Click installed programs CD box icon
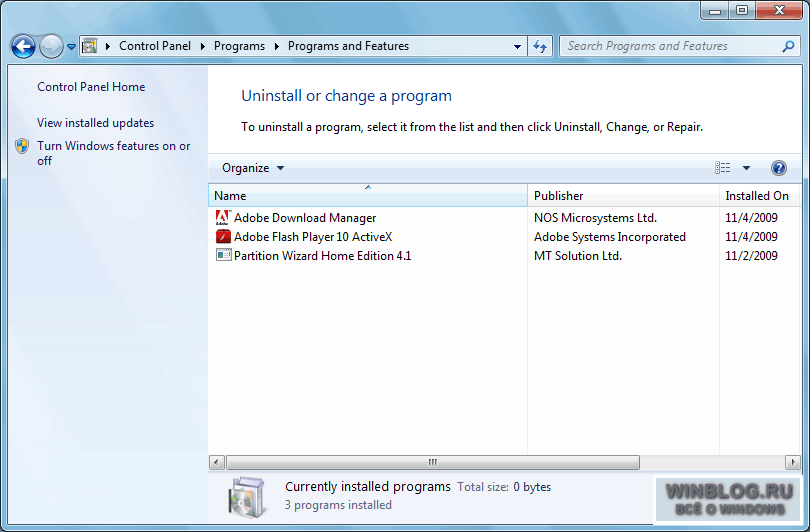The width and height of the screenshot is (810, 532). pos(247,497)
